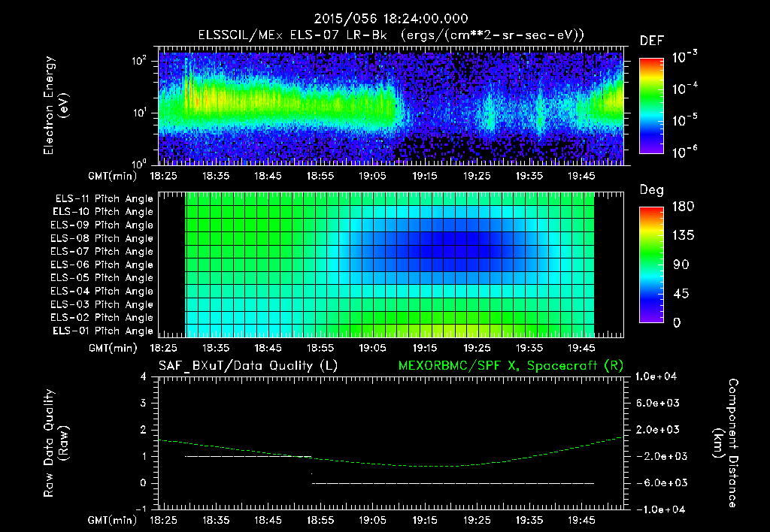Screen dimensions: 770x532
Task: Click the '4' tick on Raw Data Quality axis
Action: click(144, 376)
